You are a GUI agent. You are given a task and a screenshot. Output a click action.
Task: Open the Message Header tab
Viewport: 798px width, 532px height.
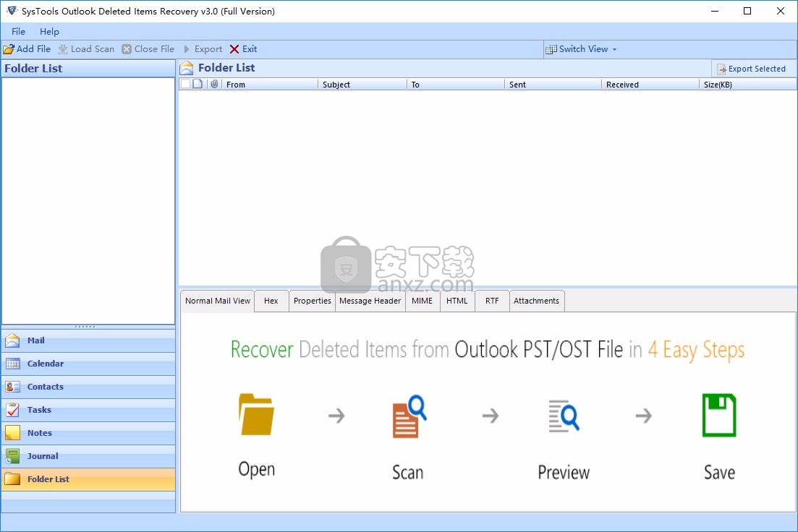pyautogui.click(x=370, y=301)
